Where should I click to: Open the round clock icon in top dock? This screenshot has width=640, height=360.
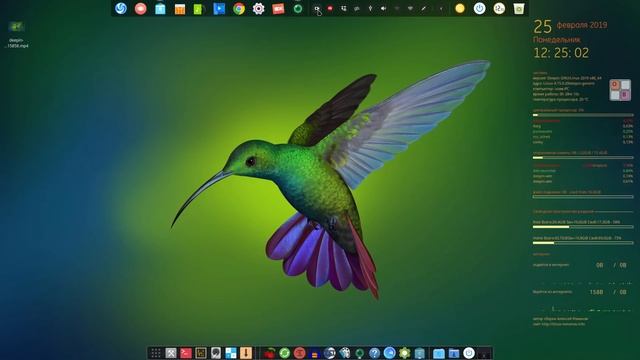tap(499, 8)
